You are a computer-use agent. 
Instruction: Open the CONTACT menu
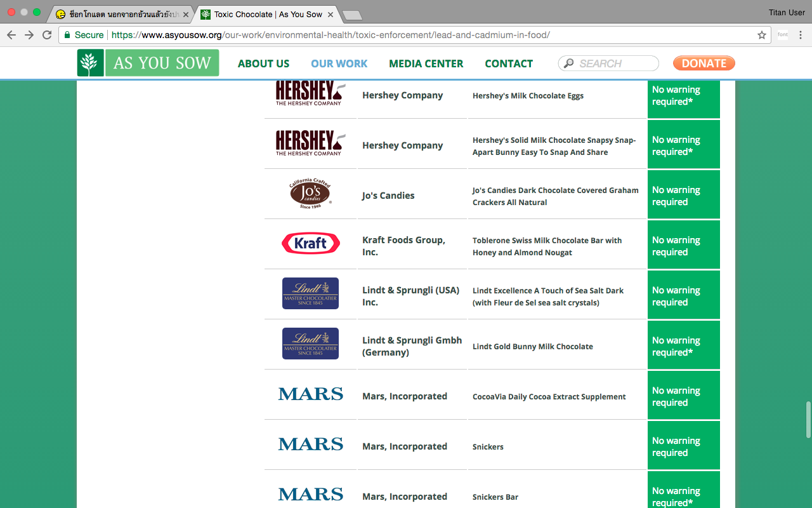pos(509,63)
